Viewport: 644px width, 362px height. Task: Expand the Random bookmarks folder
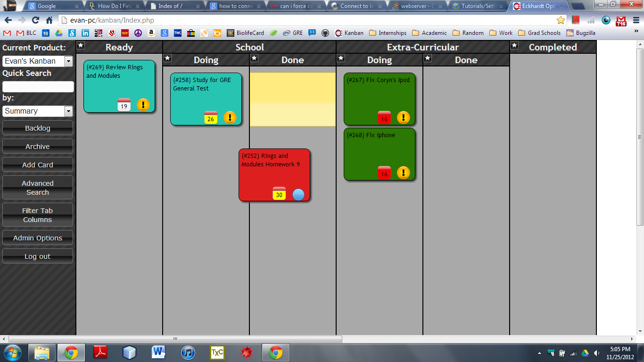click(x=468, y=33)
